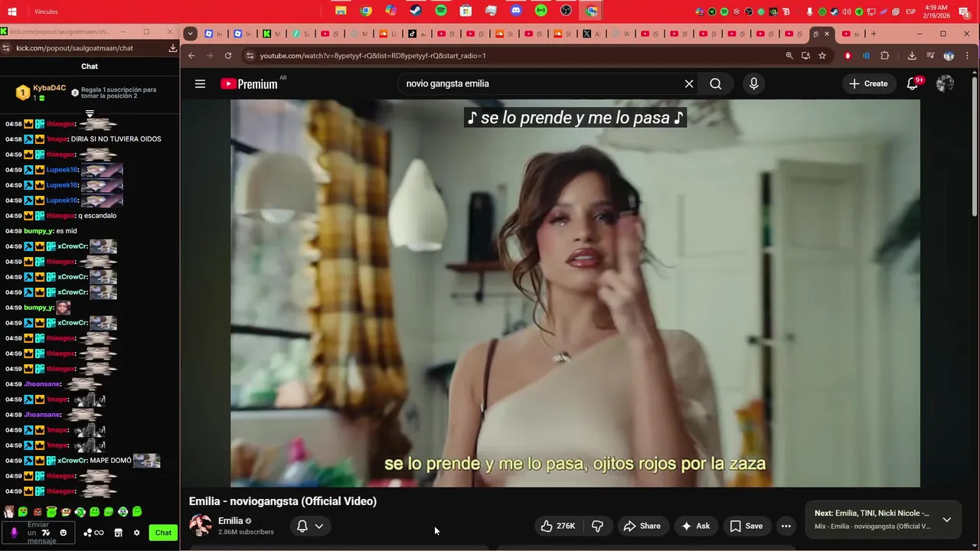
Task: Click the first bumpy_y username 'es mid'
Action: pyautogui.click(x=38, y=231)
